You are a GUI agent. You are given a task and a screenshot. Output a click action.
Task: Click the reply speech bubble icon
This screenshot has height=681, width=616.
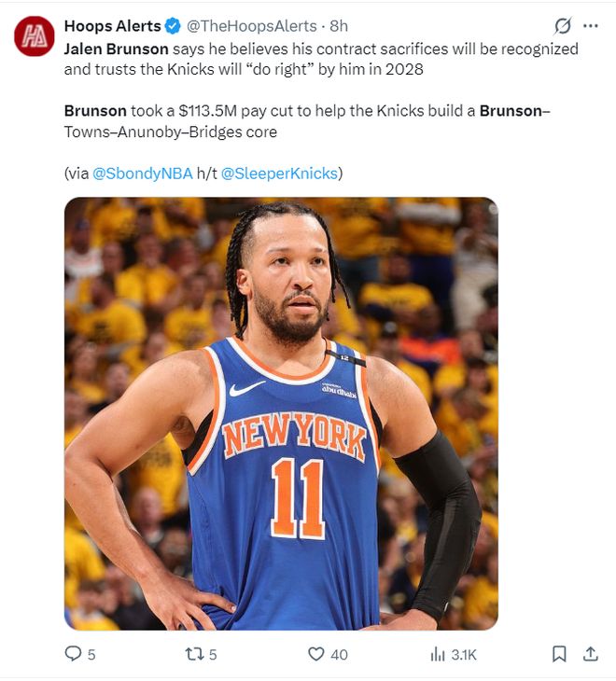(x=73, y=655)
